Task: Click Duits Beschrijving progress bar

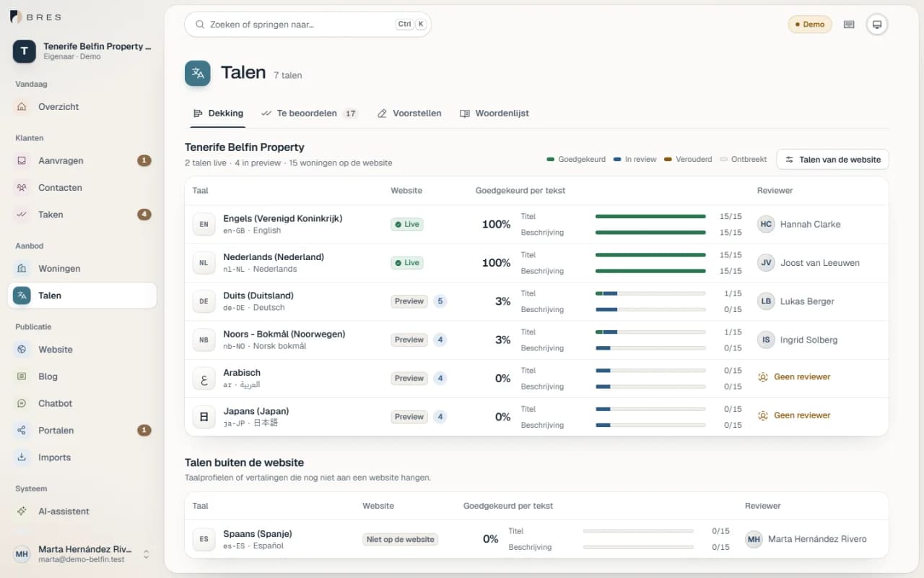Action: [650, 309]
